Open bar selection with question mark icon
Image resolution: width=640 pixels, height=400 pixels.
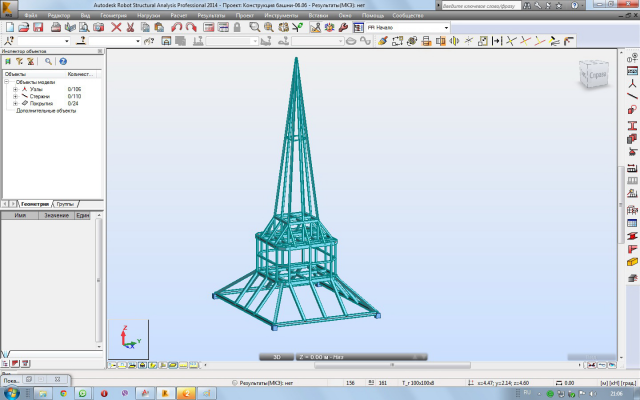click(x=81, y=41)
